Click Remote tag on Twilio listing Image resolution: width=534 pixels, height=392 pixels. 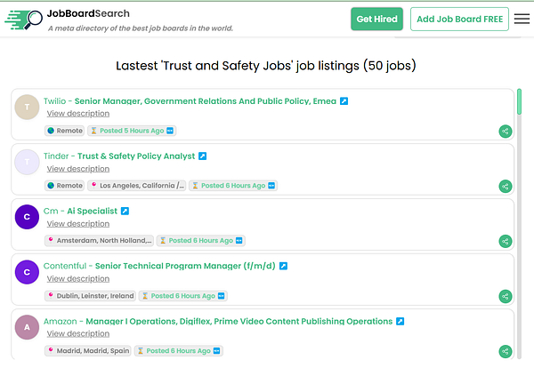pos(65,131)
